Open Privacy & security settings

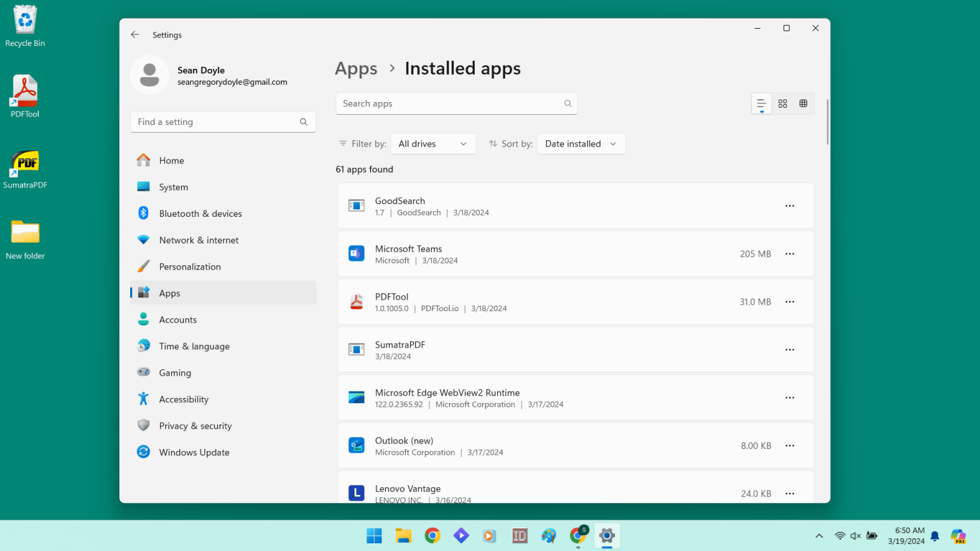pos(223,426)
